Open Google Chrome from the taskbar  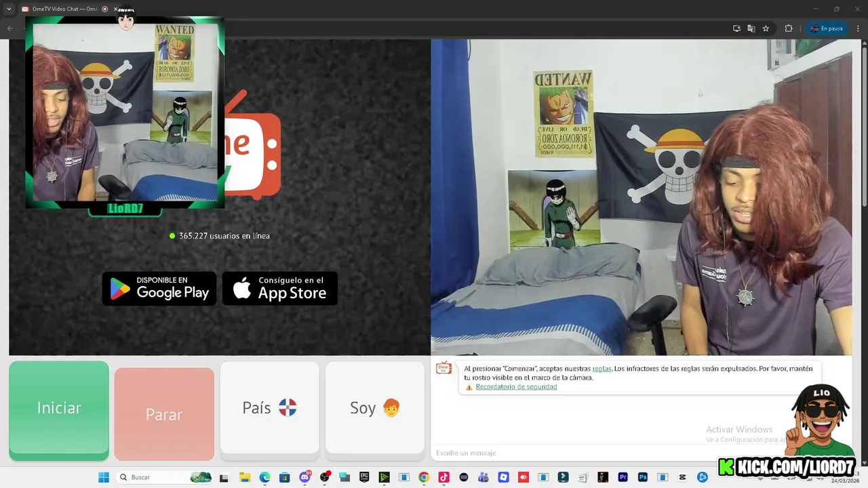point(424,477)
